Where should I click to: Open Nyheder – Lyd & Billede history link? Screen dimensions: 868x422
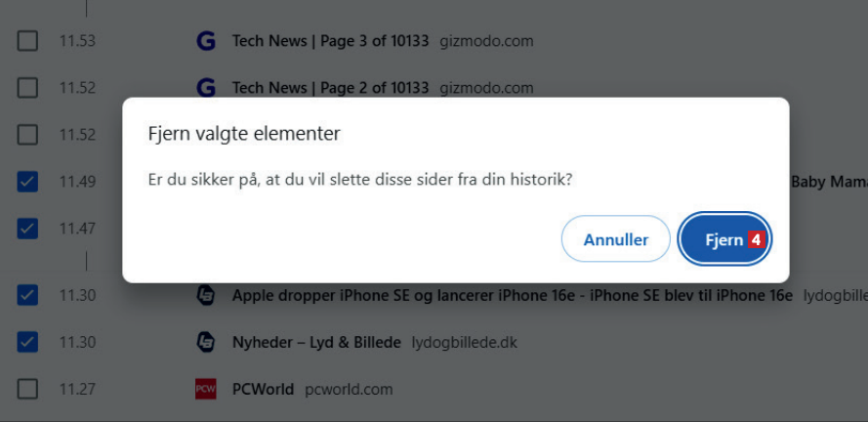(x=316, y=342)
